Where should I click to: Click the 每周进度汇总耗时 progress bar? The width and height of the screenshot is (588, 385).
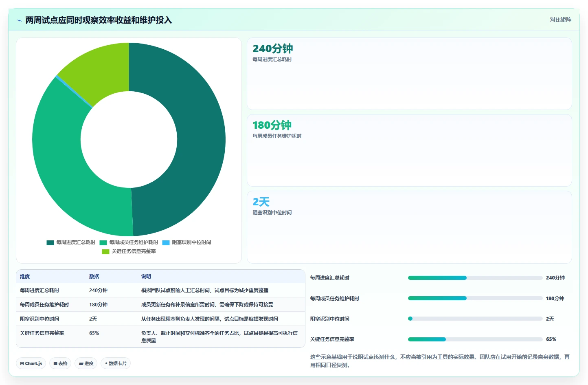475,278
